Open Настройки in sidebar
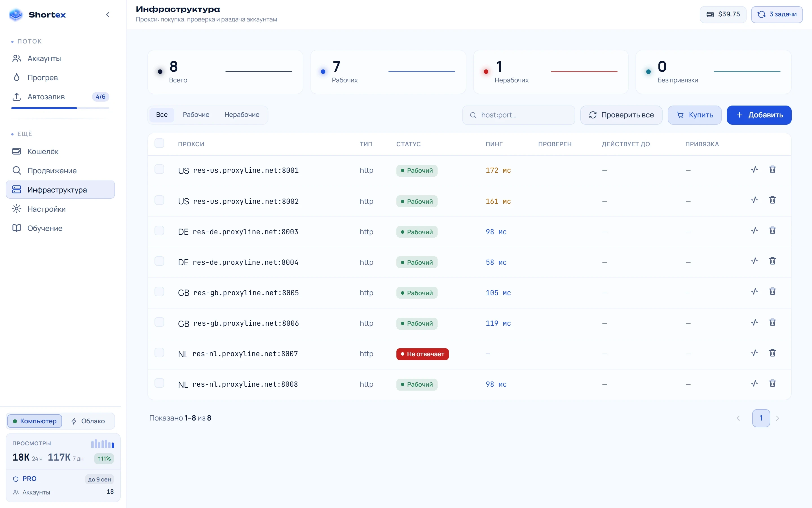Screen dimensions: 812x508 click(x=60, y=209)
